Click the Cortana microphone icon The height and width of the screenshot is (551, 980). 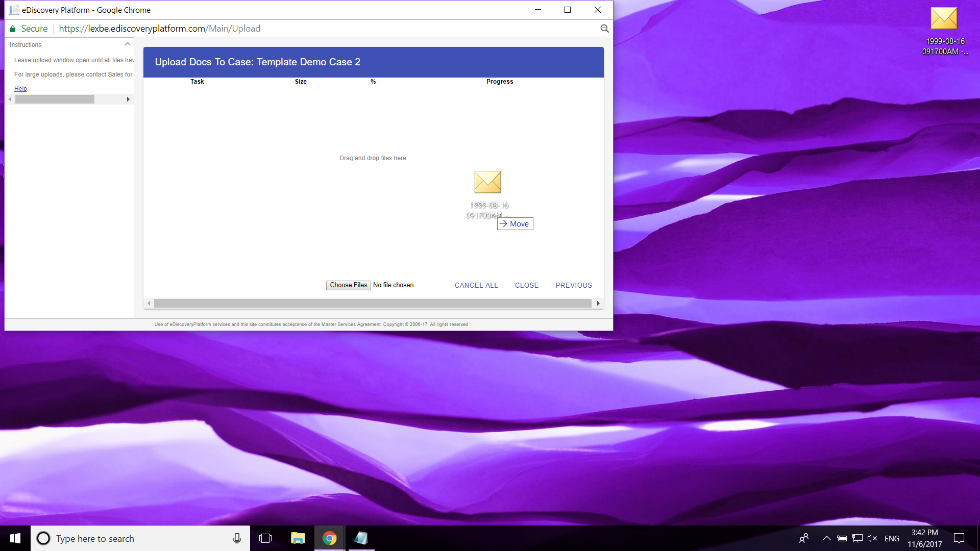pyautogui.click(x=237, y=538)
